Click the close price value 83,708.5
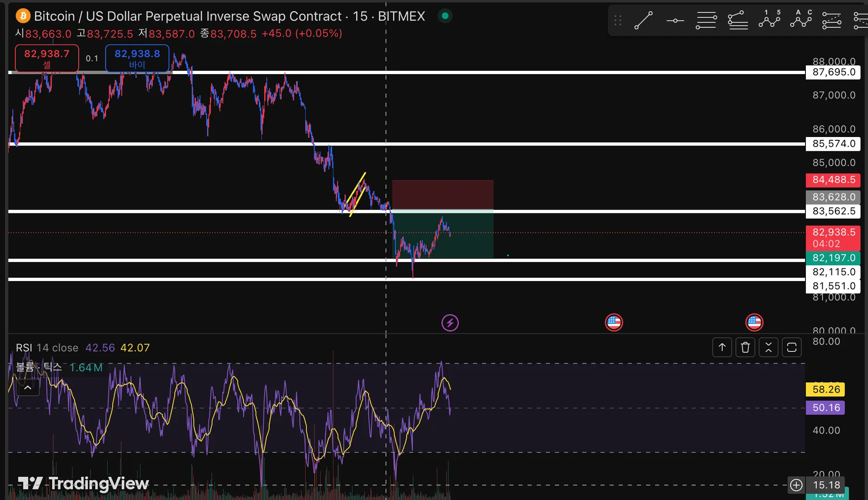Screen dimensions: 868x500 coord(233,34)
